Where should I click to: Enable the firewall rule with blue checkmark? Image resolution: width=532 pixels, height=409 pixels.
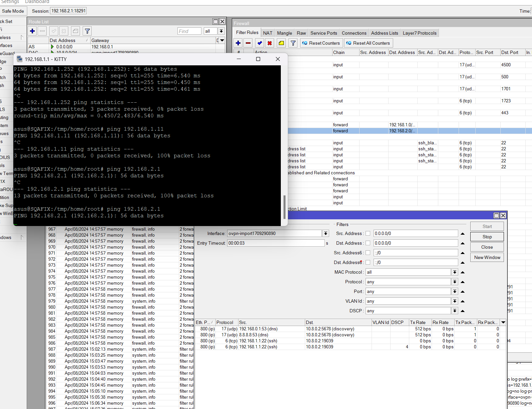(x=259, y=43)
